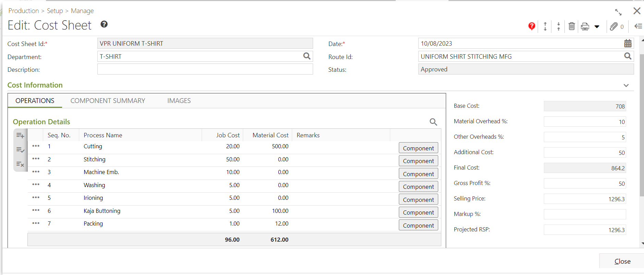Open row menu dots for Machine Emb.
This screenshot has height=275, width=644.
36,172
